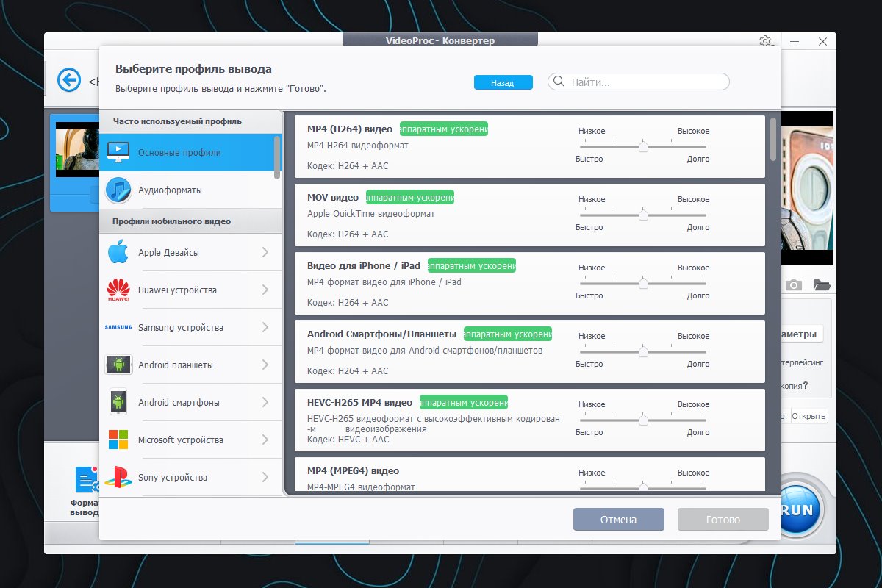Screen dimensions: 882x588
Task: Click the Отмена button
Action: tap(618, 520)
